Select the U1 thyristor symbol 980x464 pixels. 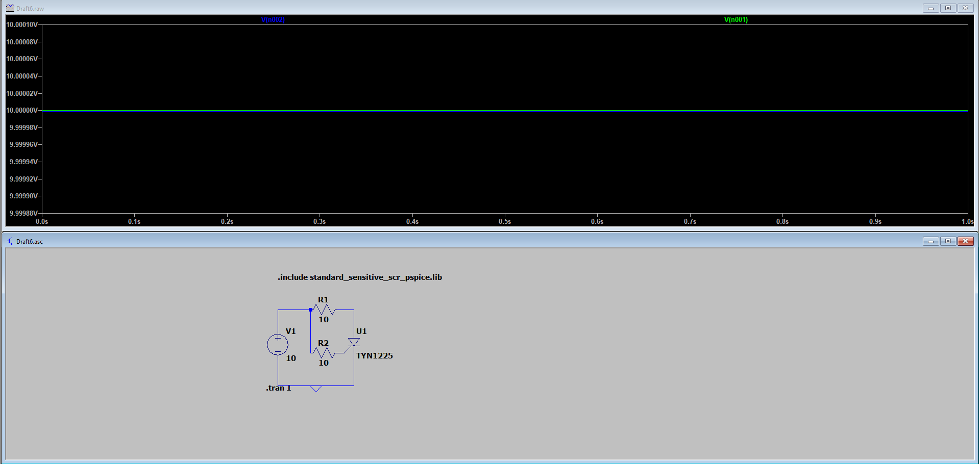point(354,343)
